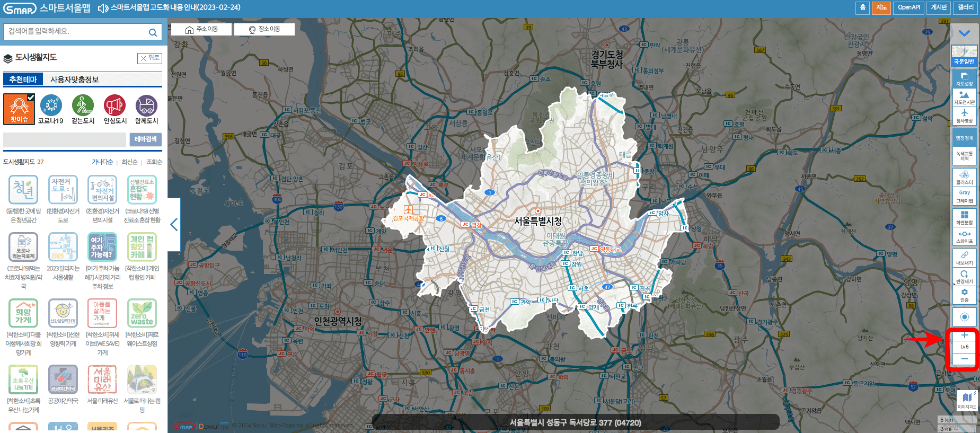Zoom out with the minus button

(x=964, y=359)
